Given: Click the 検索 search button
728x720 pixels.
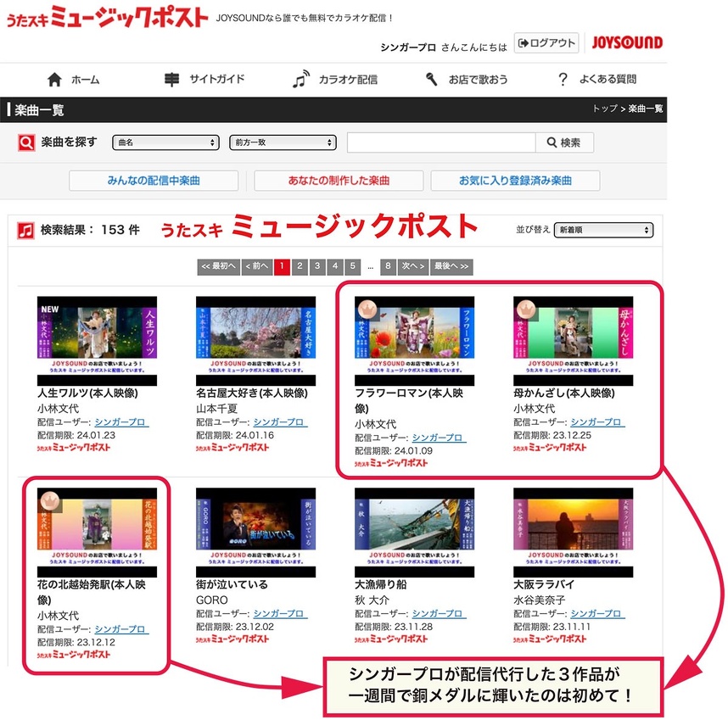Looking at the screenshot, I should tap(564, 142).
